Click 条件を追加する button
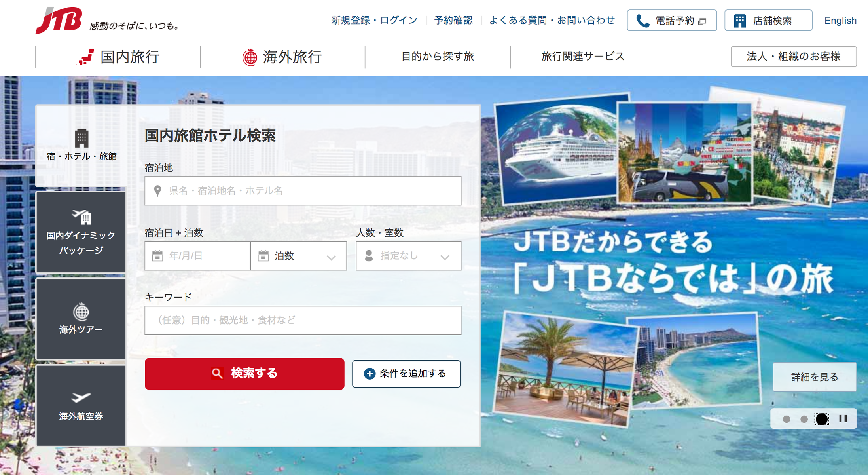Screen dimensions: 868x475 [406, 374]
